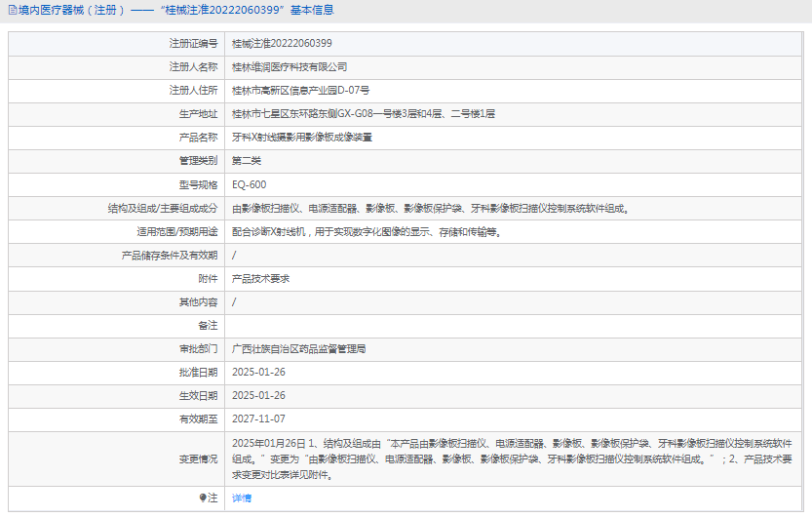Select the 产品技术要求 attachment text
Viewport: 812px width, 518px height.
pyautogui.click(x=260, y=279)
